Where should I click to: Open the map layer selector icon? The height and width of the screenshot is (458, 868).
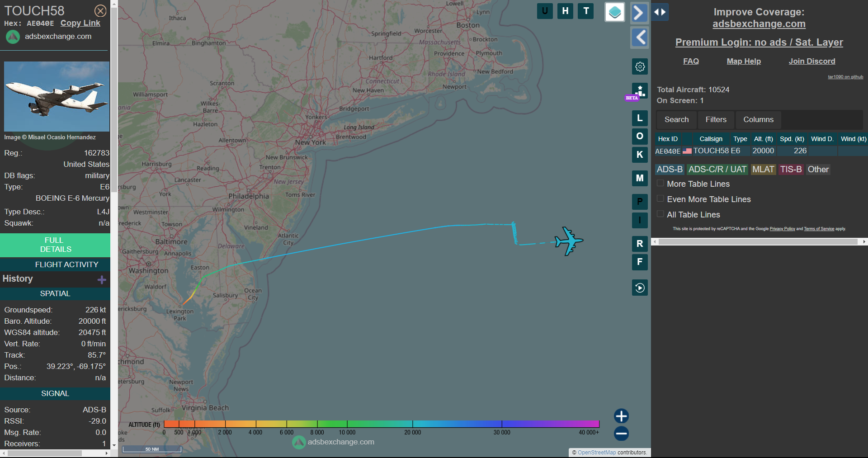pos(615,12)
